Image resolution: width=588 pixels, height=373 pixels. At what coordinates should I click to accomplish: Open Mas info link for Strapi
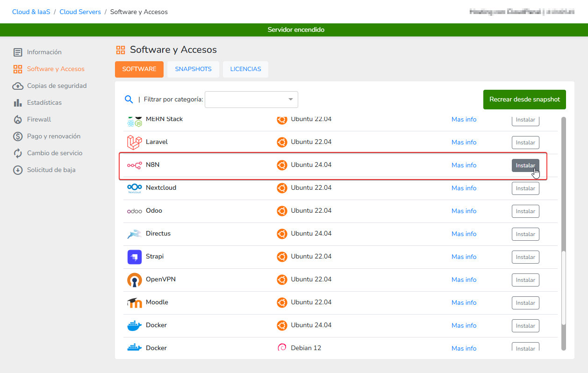464,257
